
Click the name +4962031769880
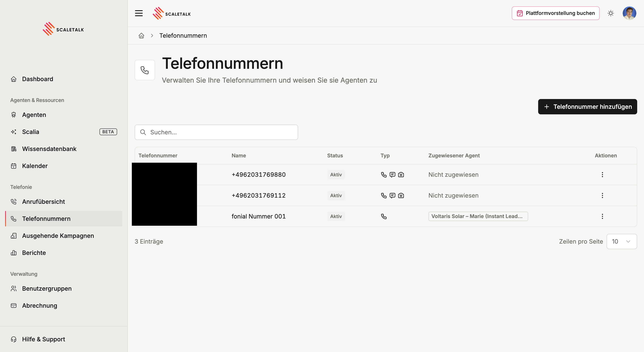click(259, 174)
